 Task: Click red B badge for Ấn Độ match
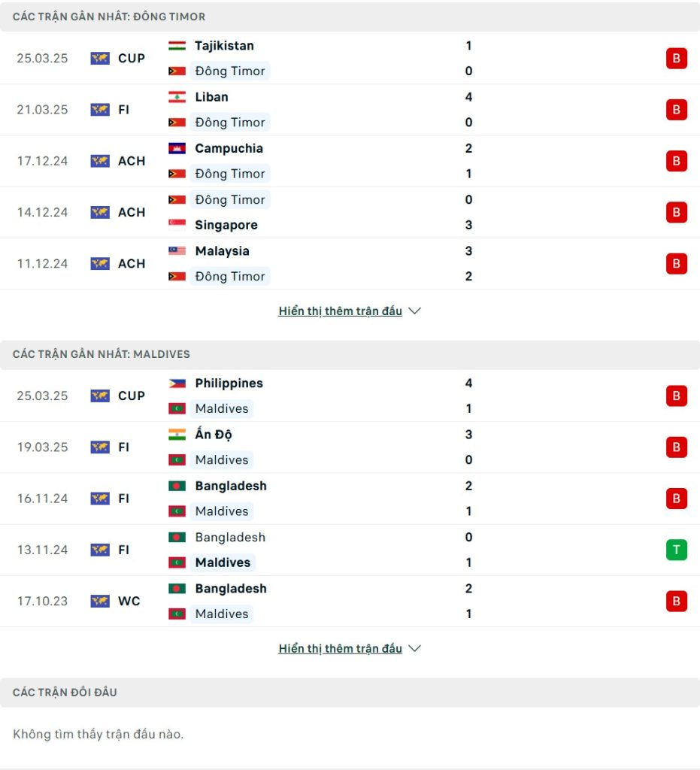(x=677, y=447)
